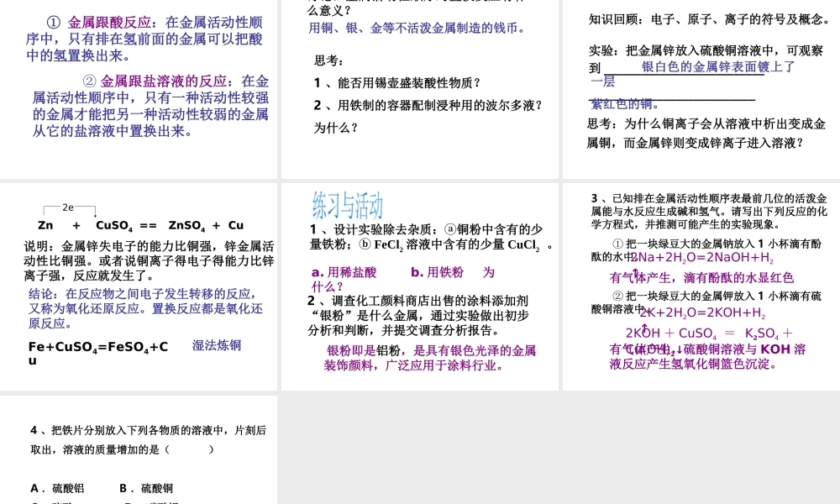Click the purple answer 银粉即是铝粉

(429, 358)
